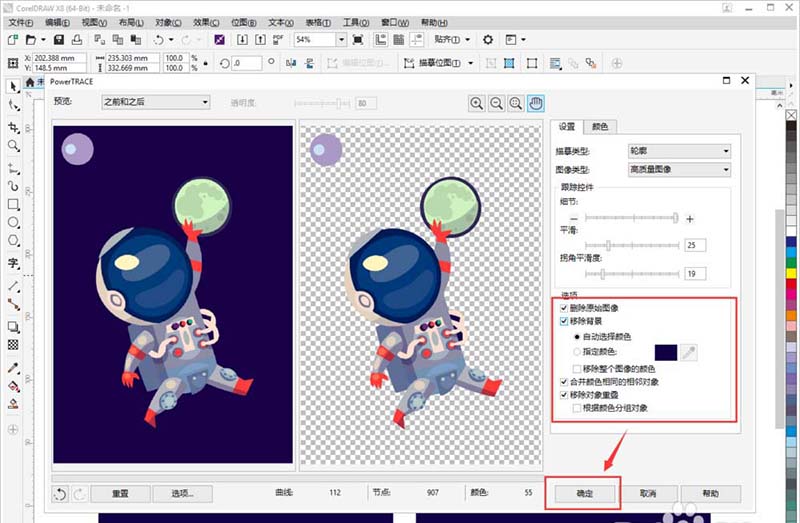The image size is (800, 523).
Task: Expand the Trace Bitmap dropdown arrow
Action: tap(470, 63)
